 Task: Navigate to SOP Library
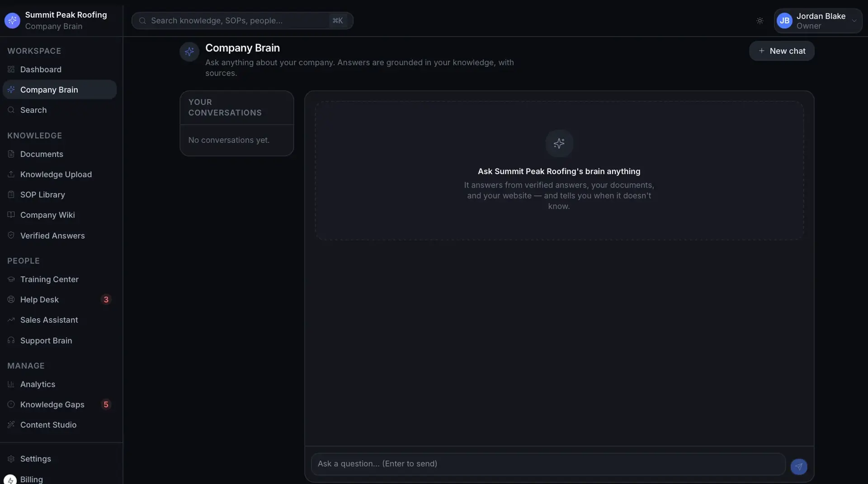tap(60, 194)
